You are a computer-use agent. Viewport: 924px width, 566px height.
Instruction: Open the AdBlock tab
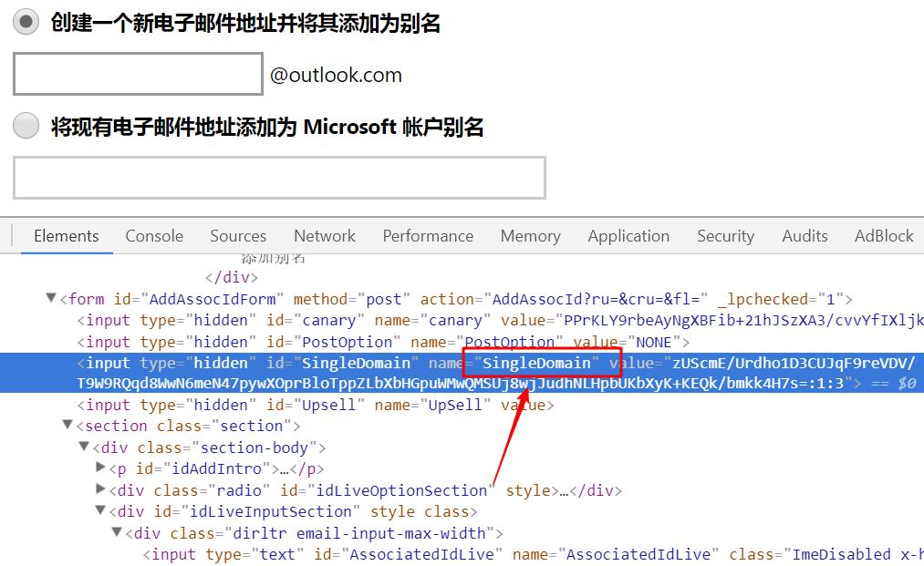click(883, 236)
